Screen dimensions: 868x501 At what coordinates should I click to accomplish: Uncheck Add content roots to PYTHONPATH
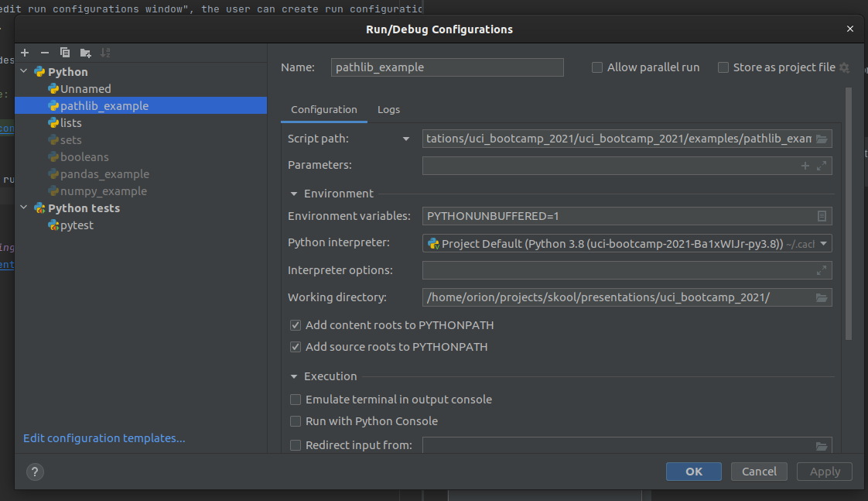coord(296,325)
